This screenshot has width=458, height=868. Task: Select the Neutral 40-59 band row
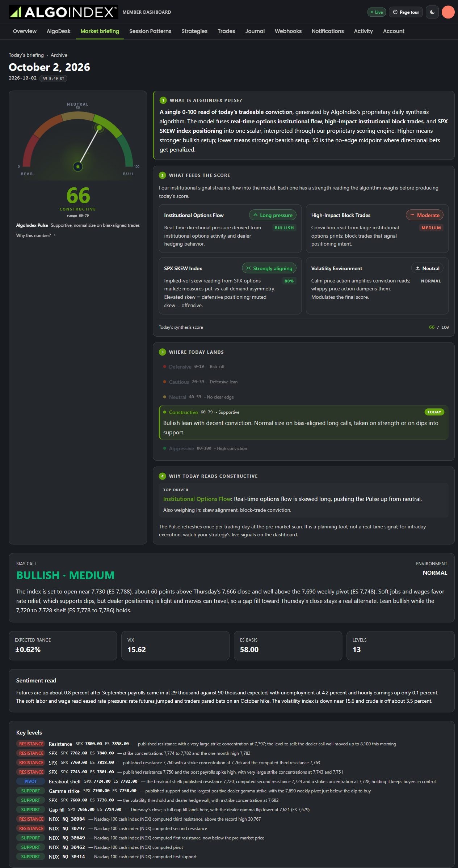coord(303,397)
